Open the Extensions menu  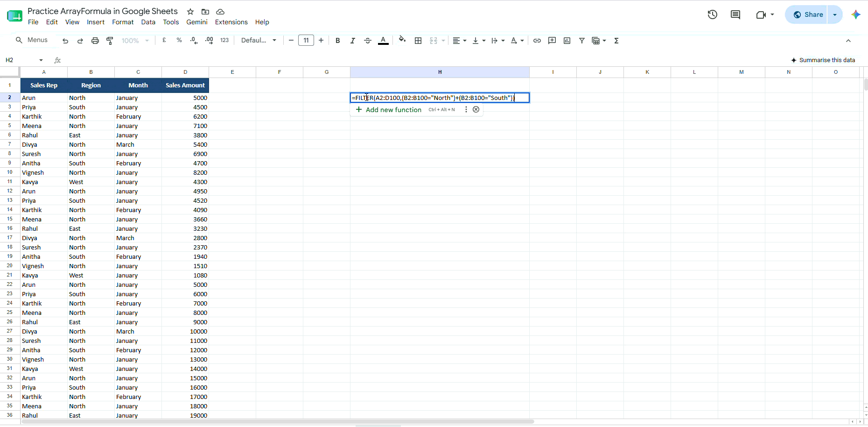click(231, 22)
